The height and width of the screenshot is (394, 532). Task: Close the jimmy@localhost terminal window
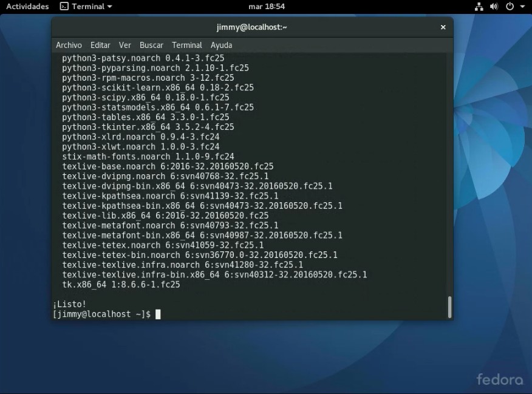443,27
